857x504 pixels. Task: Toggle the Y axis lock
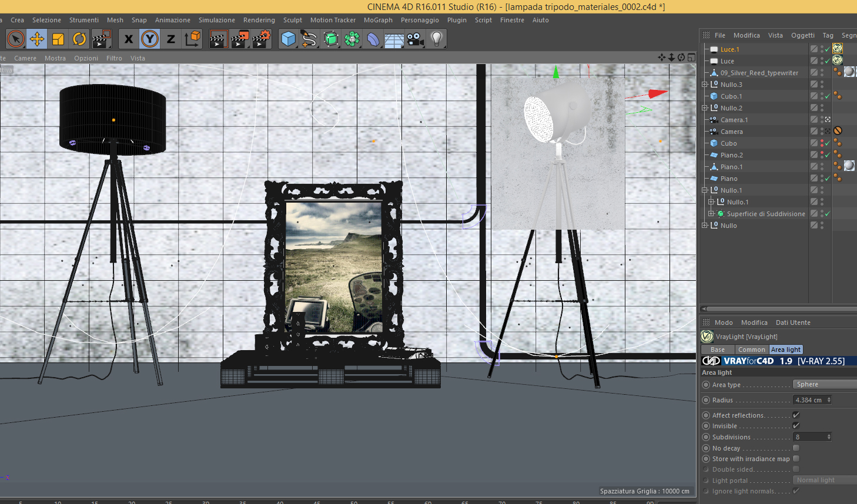click(150, 39)
